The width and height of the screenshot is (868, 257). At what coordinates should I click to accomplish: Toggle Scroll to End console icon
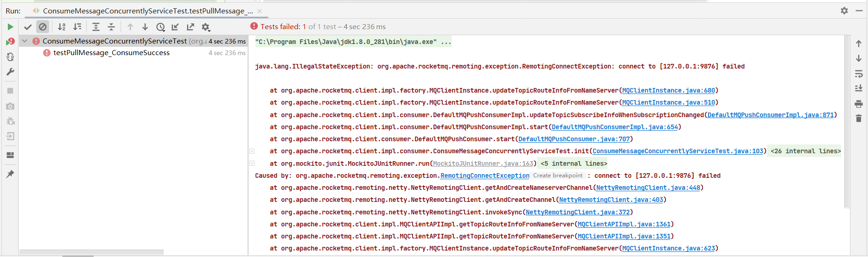click(x=859, y=88)
